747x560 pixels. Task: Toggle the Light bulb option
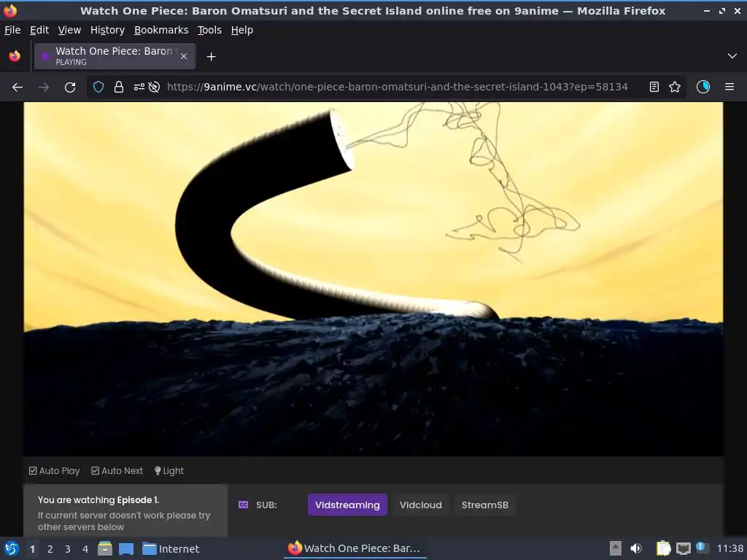[169, 471]
